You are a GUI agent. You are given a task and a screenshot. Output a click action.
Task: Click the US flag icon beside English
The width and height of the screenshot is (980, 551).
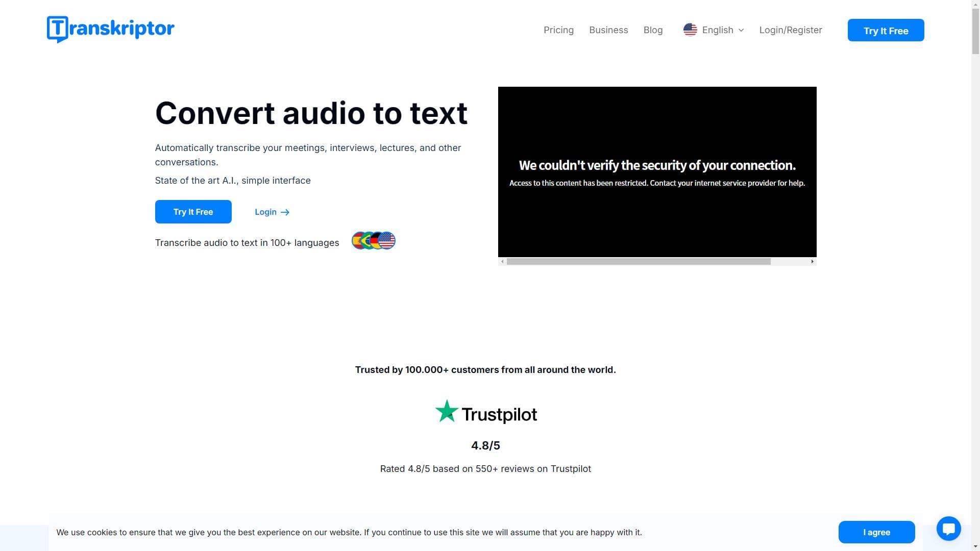pyautogui.click(x=690, y=30)
